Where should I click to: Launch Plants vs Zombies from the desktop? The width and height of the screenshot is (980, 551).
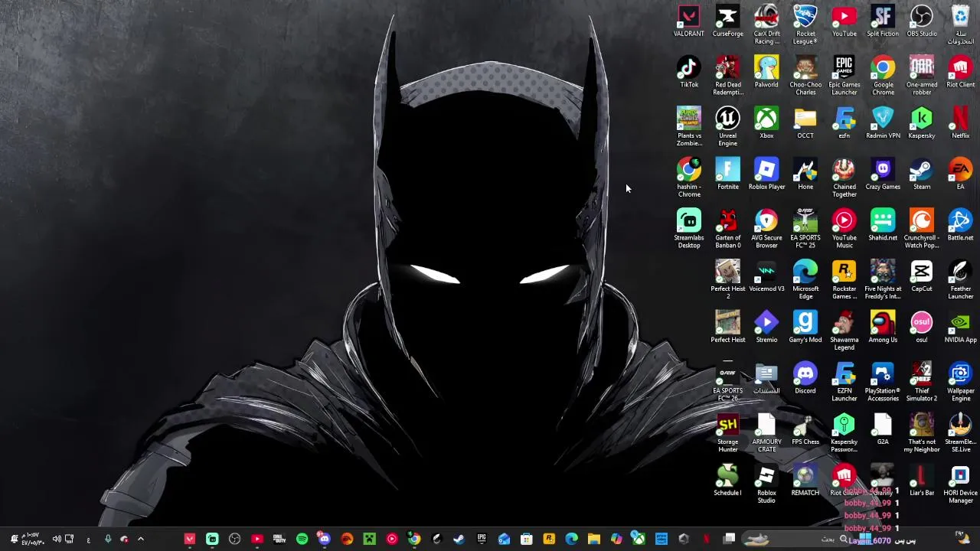pos(688,127)
